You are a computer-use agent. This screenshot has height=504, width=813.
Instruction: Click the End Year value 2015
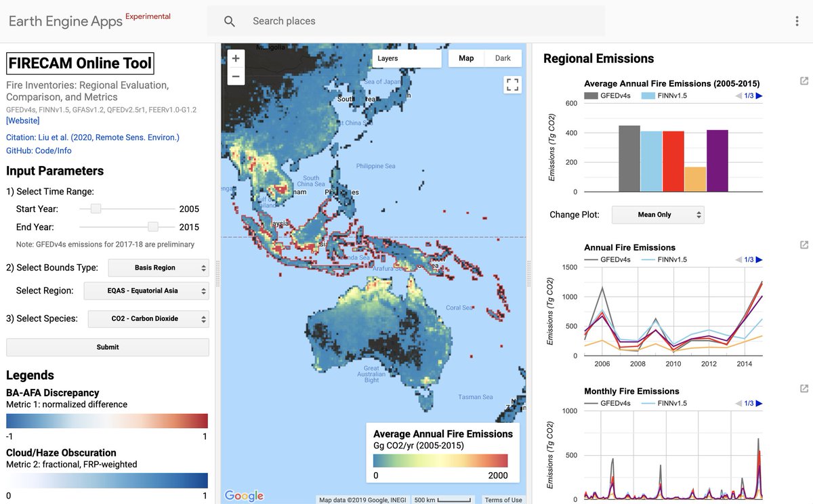[189, 227]
